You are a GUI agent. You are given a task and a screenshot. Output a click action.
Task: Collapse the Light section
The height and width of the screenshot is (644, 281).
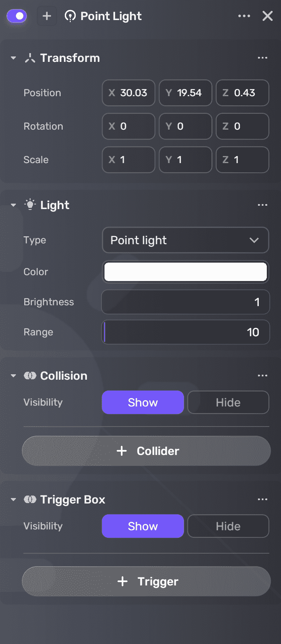[13, 205]
